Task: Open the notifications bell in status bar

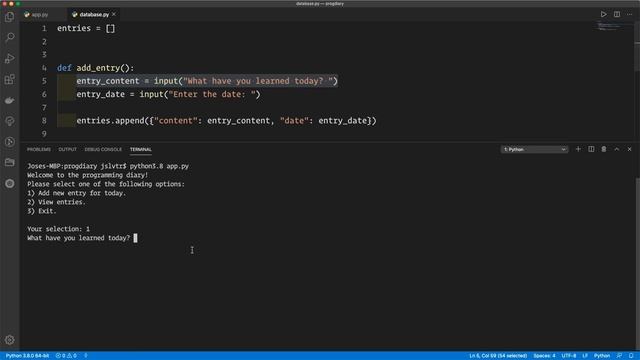Action: pos(631,356)
